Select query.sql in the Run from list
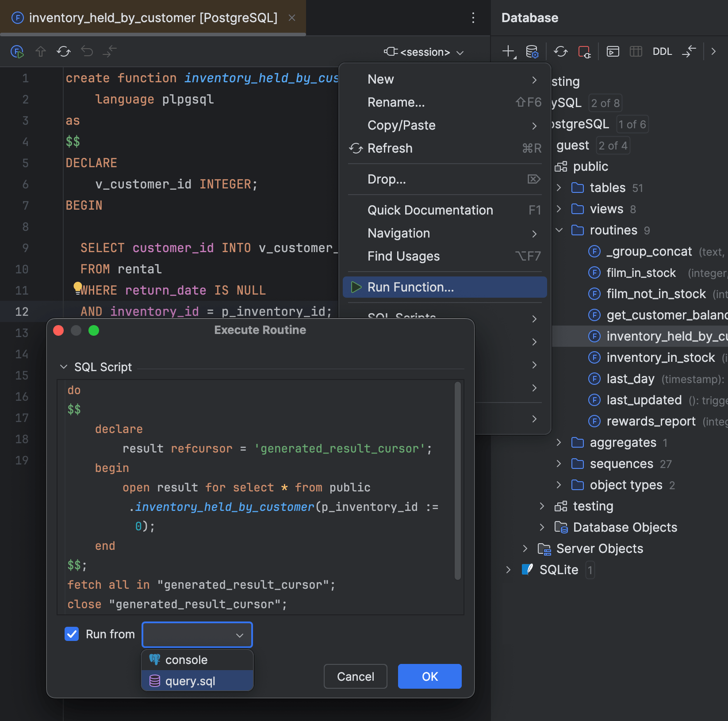 coord(190,681)
